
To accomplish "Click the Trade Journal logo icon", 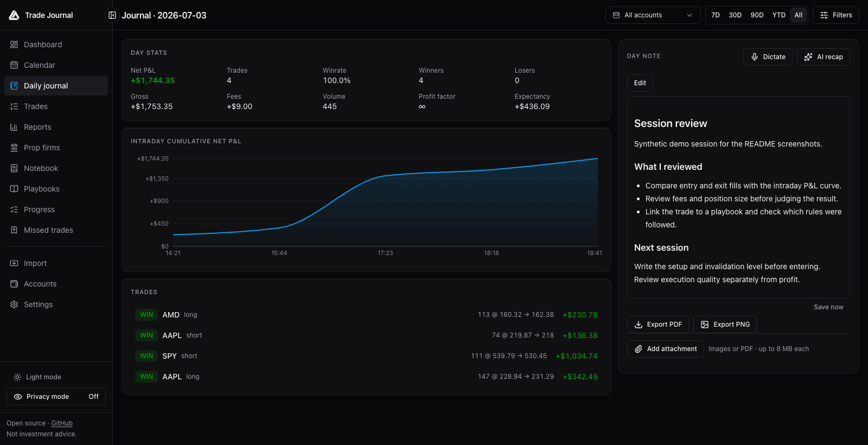I will click(x=14, y=15).
